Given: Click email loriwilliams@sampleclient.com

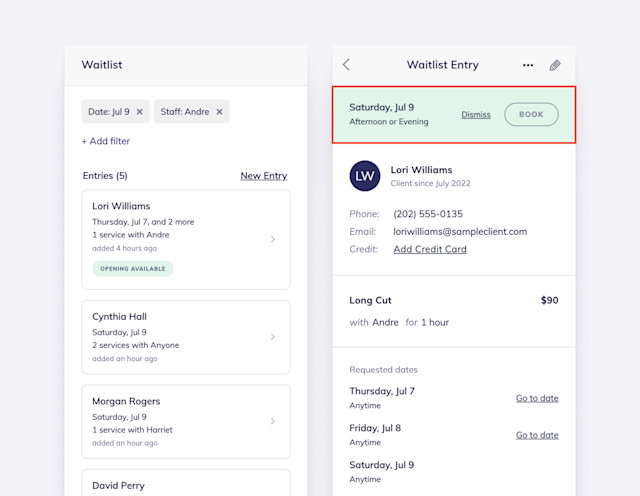Looking at the screenshot, I should tap(460, 231).
